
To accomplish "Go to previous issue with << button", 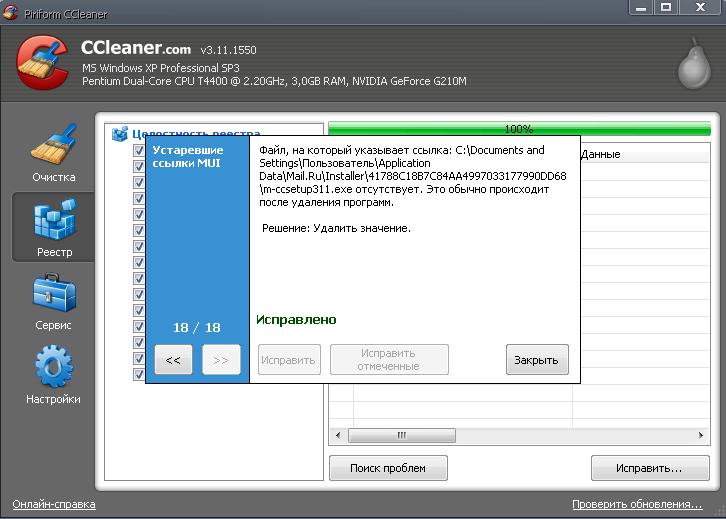I will click(x=173, y=360).
